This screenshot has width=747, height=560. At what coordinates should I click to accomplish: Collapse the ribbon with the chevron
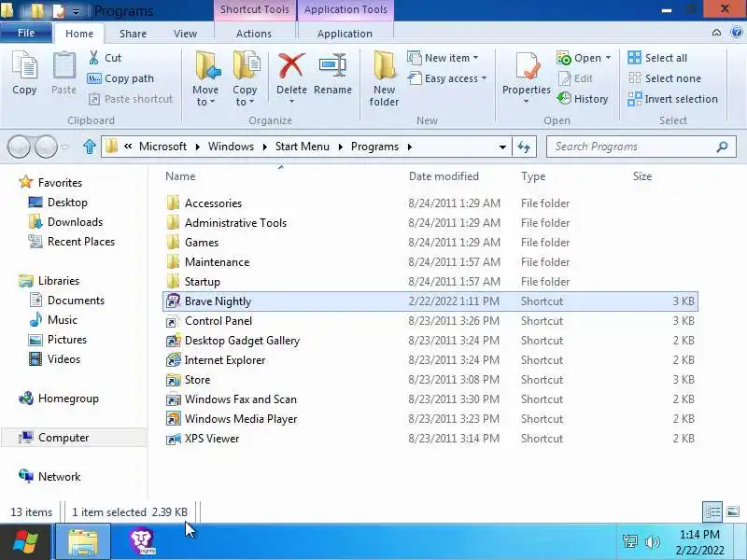tap(716, 33)
